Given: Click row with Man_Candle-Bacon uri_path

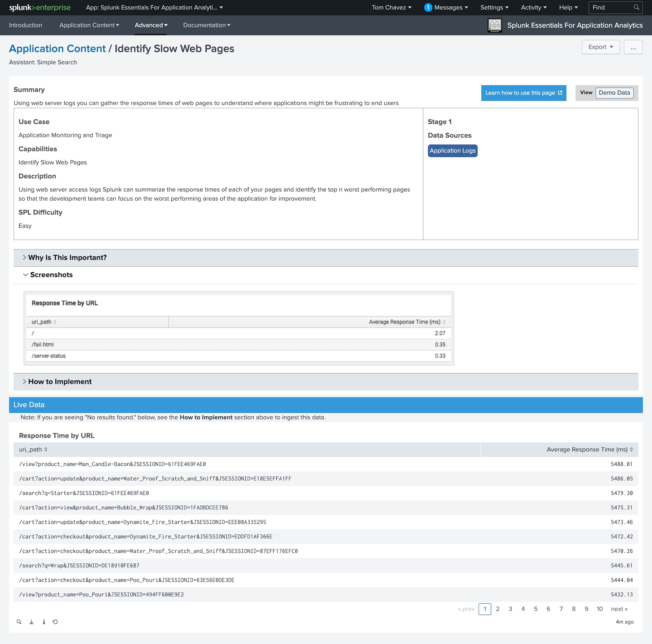Looking at the screenshot, I should (326, 464).
